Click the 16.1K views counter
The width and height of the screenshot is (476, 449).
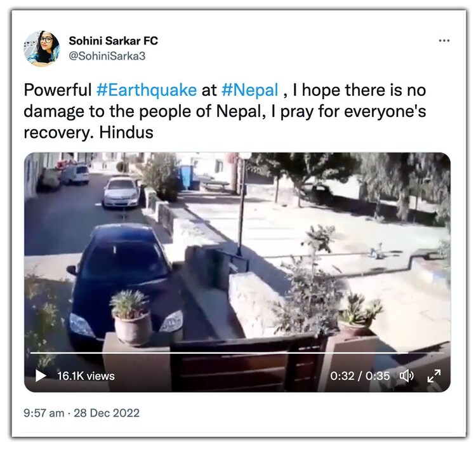tap(86, 376)
